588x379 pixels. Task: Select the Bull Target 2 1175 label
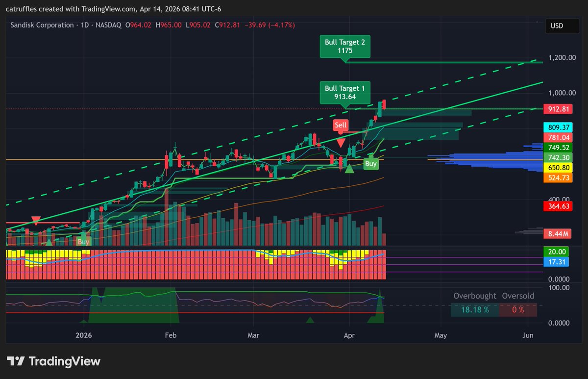coord(345,46)
